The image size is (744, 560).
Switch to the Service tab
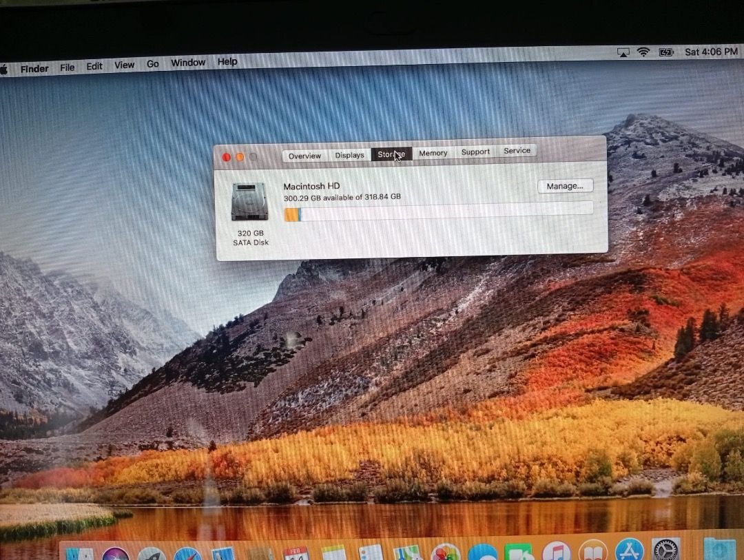(x=517, y=150)
